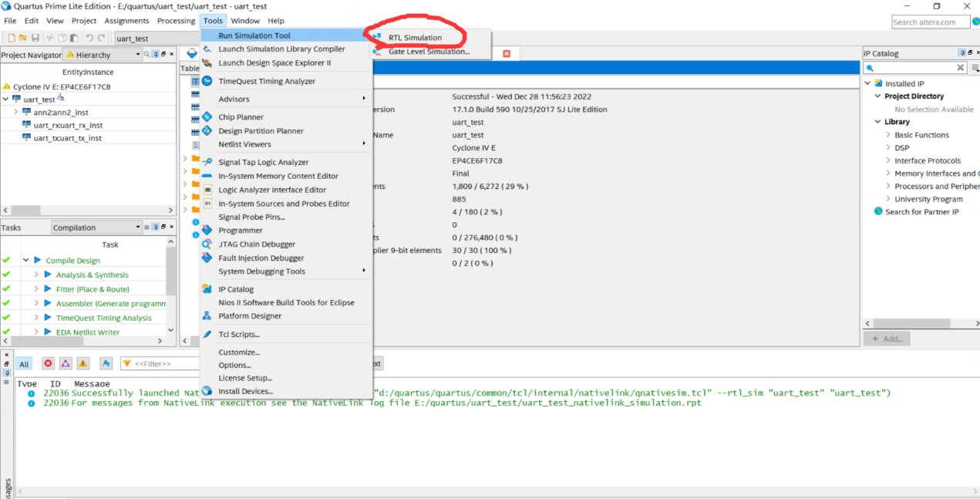980x499 pixels.
Task: Toggle the warning messages filter button
Action: [x=83, y=363]
